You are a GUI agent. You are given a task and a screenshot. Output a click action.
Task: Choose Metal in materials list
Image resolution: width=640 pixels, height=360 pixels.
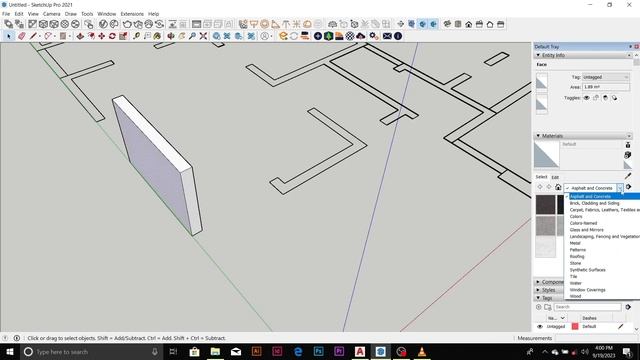pos(575,243)
